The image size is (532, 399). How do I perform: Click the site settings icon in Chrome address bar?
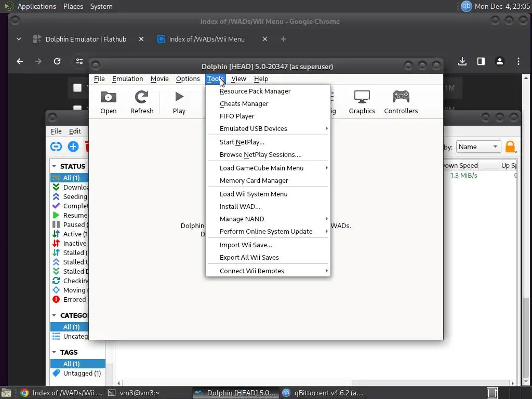coord(79,61)
